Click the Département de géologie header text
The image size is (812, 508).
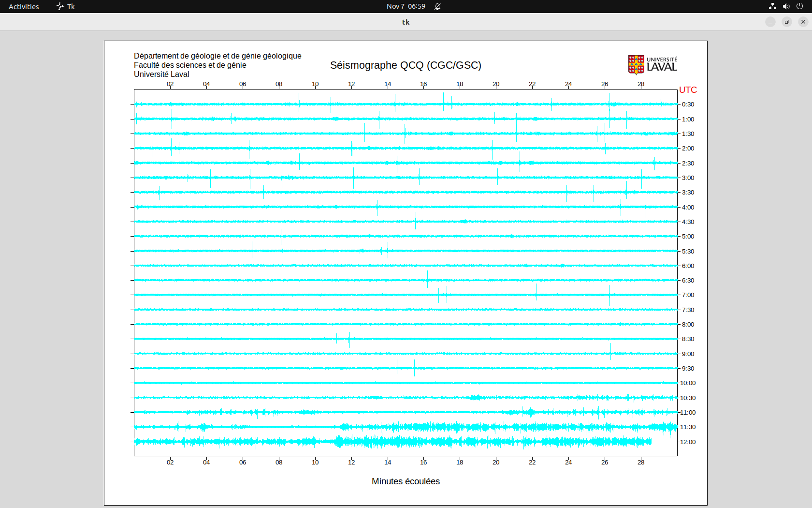click(x=217, y=56)
